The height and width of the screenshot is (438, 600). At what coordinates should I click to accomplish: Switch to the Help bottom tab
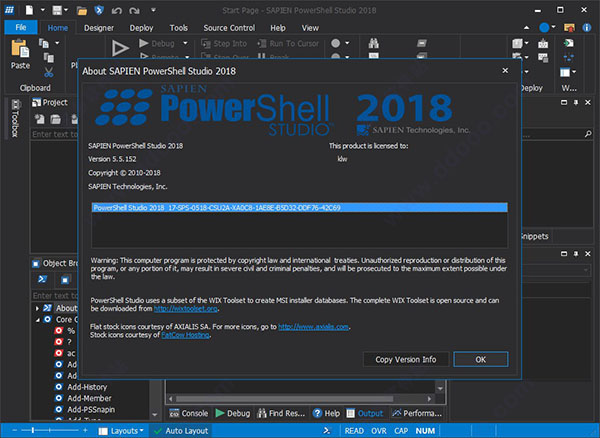pyautogui.click(x=326, y=414)
